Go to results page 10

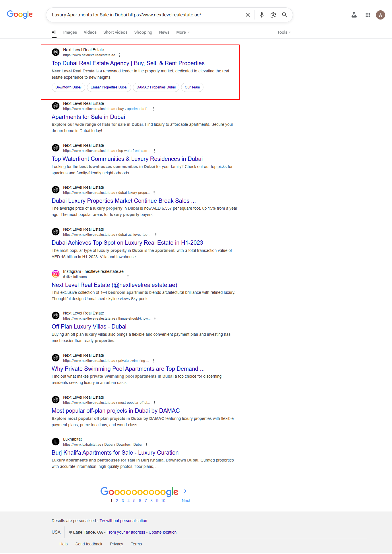163,501
